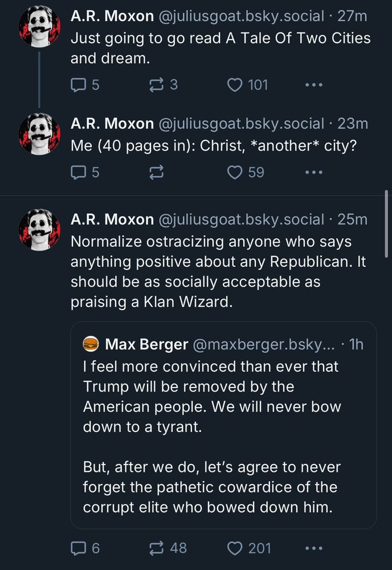The width and height of the screenshot is (392, 570).
Task: Like the post with 101 likes
Action: point(235,85)
